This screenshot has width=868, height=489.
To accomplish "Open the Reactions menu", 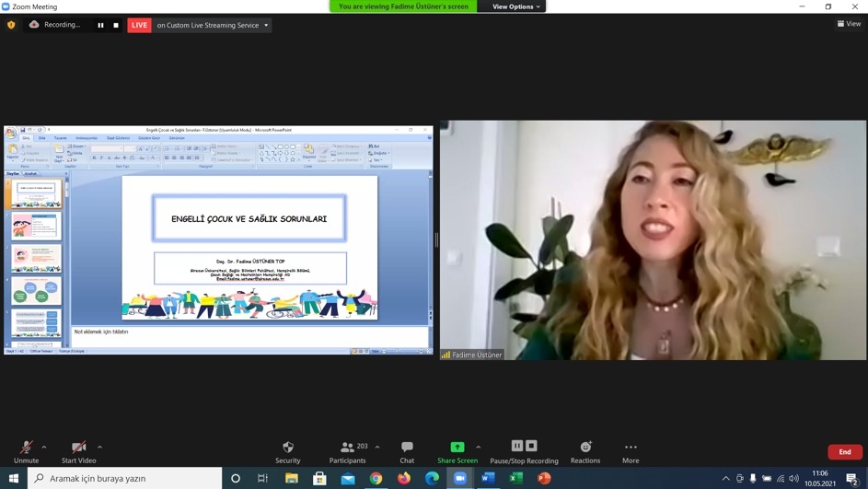I will click(584, 448).
